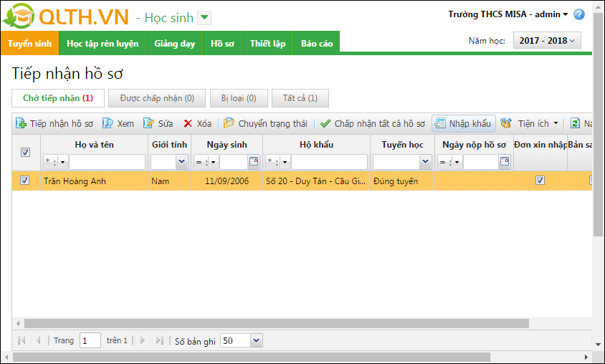The height and width of the screenshot is (364, 605).
Task: Go to last page pager icon
Action: tap(159, 340)
